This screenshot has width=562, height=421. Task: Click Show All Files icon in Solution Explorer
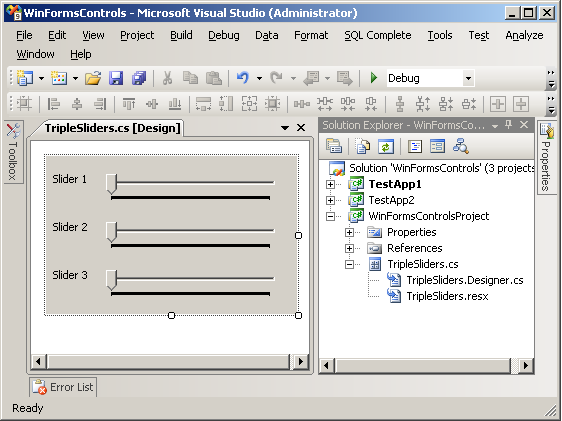click(x=363, y=147)
